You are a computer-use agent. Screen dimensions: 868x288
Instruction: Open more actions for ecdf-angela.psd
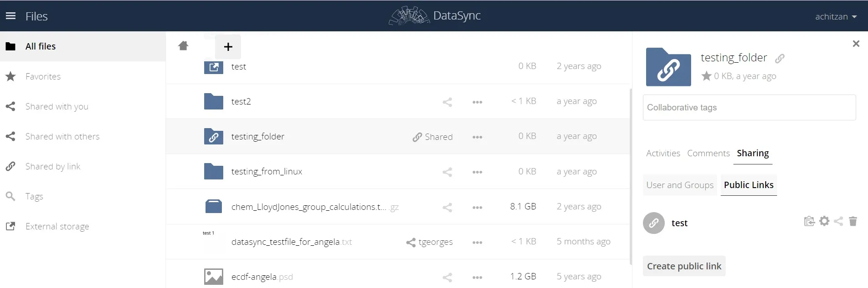point(477,278)
